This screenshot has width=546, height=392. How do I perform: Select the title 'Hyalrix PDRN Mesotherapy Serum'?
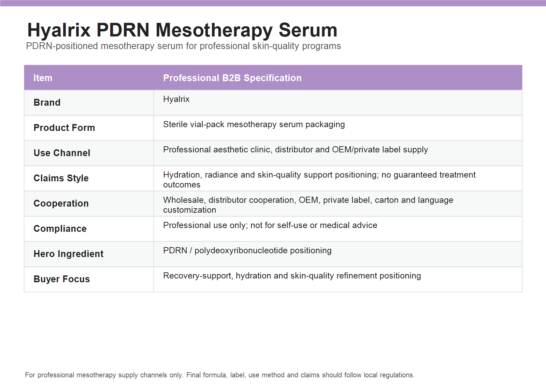182,30
